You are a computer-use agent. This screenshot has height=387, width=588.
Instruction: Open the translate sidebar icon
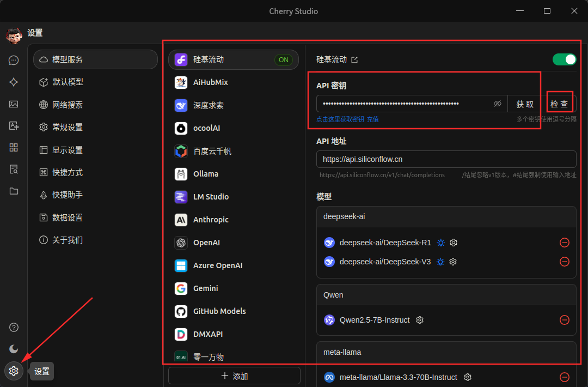click(x=14, y=126)
